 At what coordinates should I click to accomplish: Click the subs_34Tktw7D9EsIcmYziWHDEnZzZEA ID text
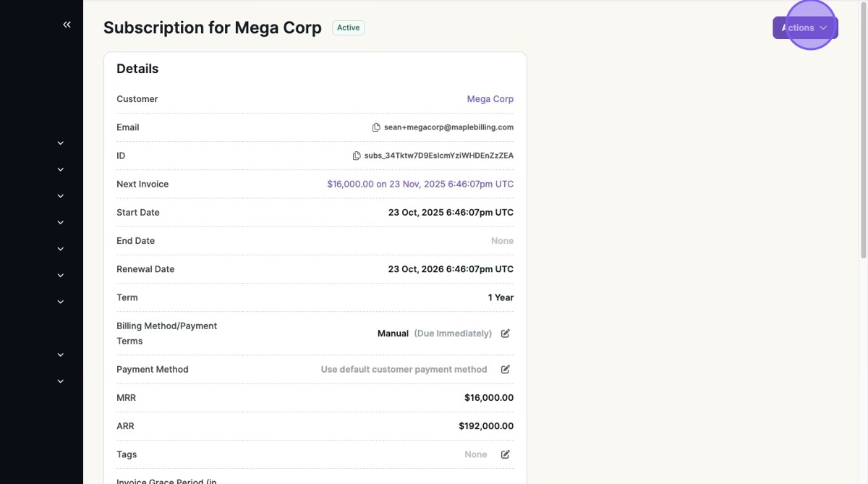coord(438,156)
